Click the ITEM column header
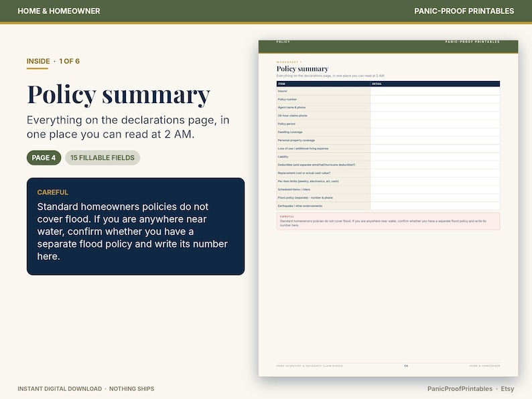 [x=281, y=84]
